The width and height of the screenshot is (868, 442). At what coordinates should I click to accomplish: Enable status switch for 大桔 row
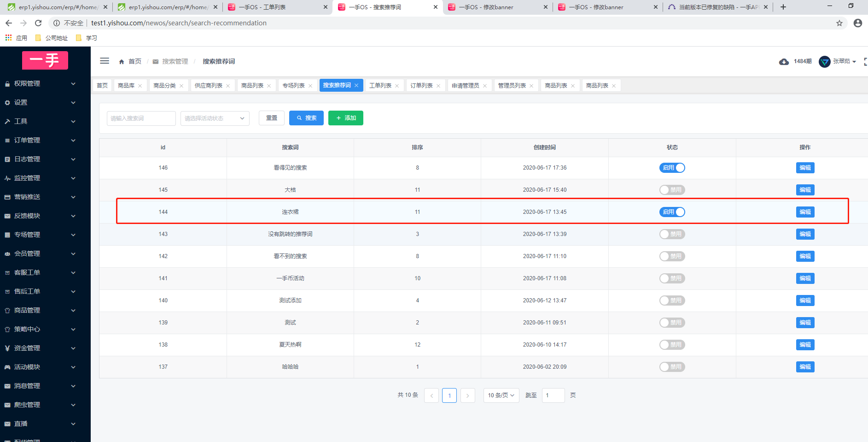[x=672, y=190]
